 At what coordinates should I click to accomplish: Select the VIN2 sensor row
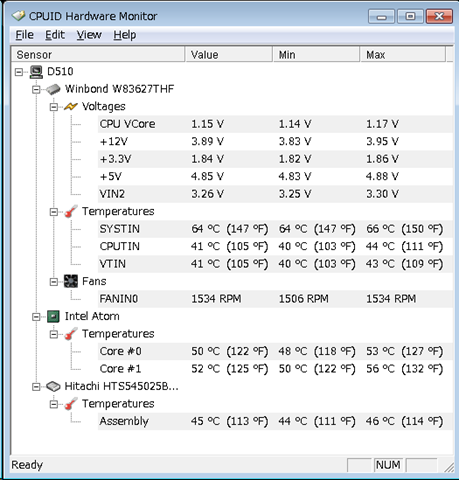coord(275,194)
